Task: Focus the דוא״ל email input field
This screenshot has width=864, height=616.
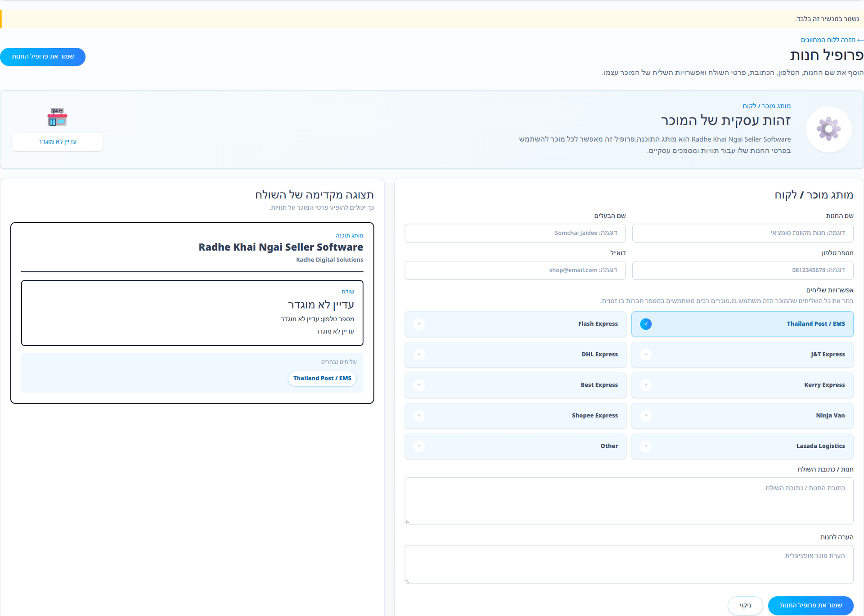Action: pyautogui.click(x=515, y=270)
